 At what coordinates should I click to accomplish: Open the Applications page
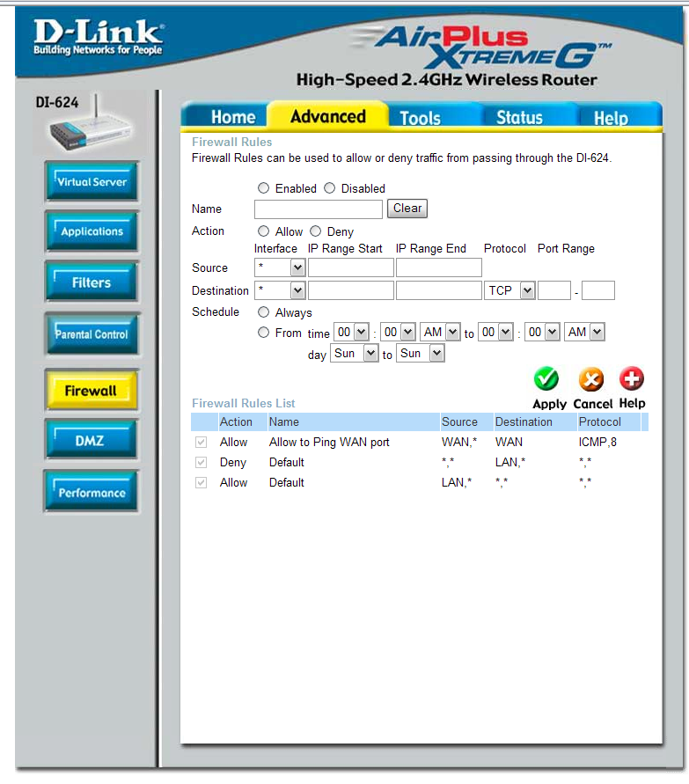click(x=92, y=231)
